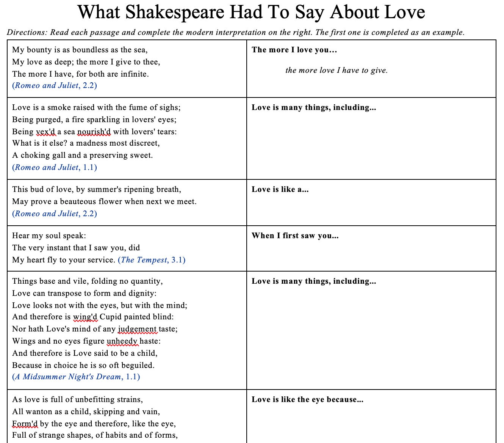Click the Romeo and Juliet 2.2 citation link

click(55, 85)
